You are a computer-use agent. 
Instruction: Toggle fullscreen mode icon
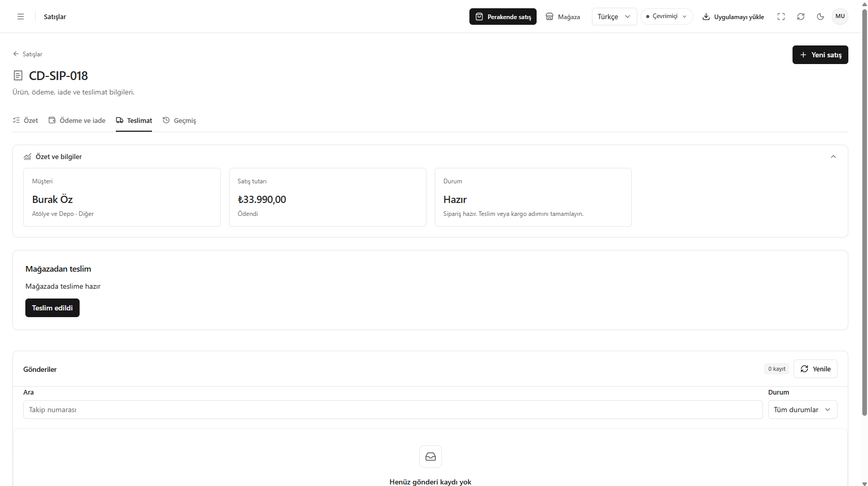pyautogui.click(x=781, y=17)
